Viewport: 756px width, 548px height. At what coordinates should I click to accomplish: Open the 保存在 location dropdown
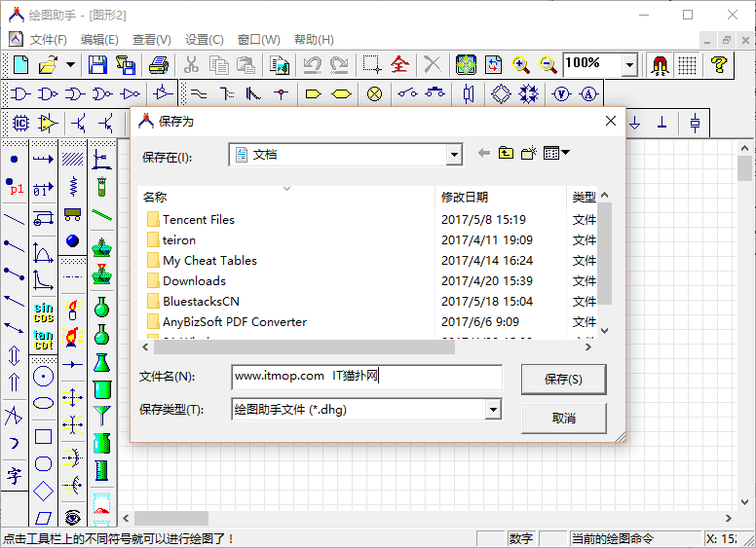pyautogui.click(x=454, y=155)
